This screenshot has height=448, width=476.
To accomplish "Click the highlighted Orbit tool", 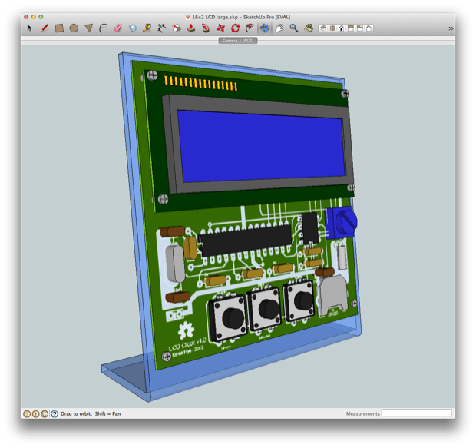I will [264, 28].
